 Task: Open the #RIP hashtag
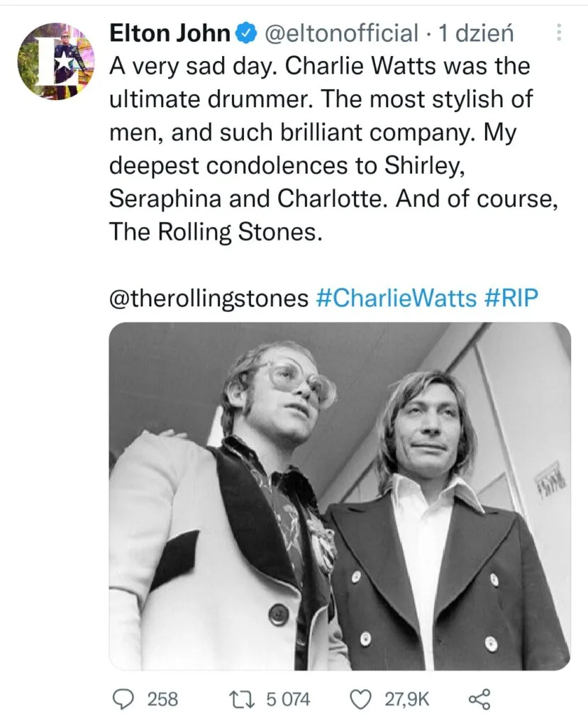coord(511,298)
